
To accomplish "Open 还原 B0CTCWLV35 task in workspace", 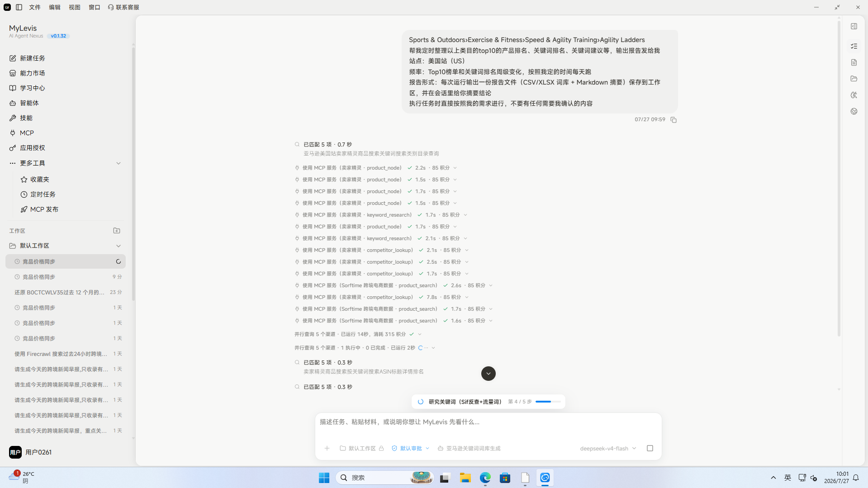I will tap(66, 292).
